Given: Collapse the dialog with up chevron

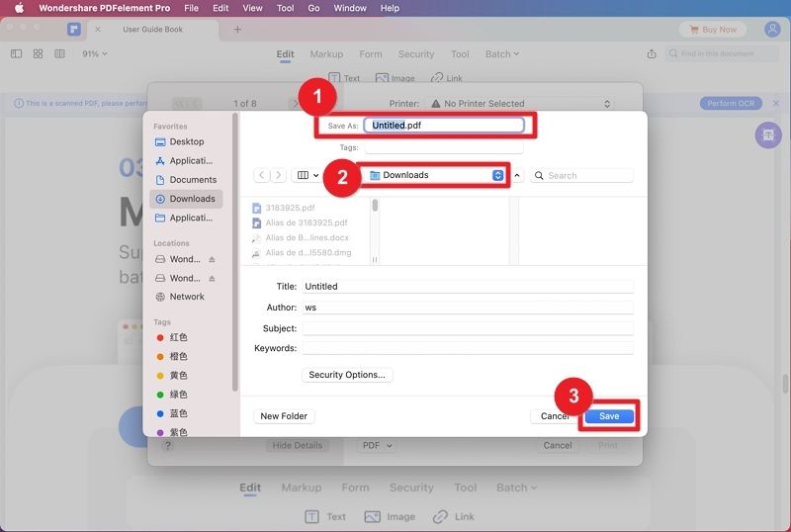Looking at the screenshot, I should [517, 175].
